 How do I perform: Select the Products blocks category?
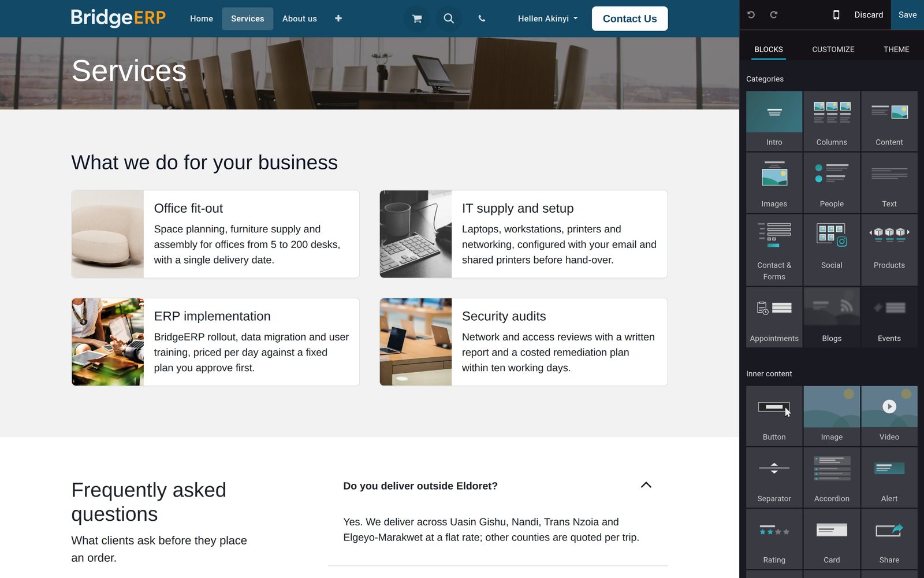click(889, 250)
